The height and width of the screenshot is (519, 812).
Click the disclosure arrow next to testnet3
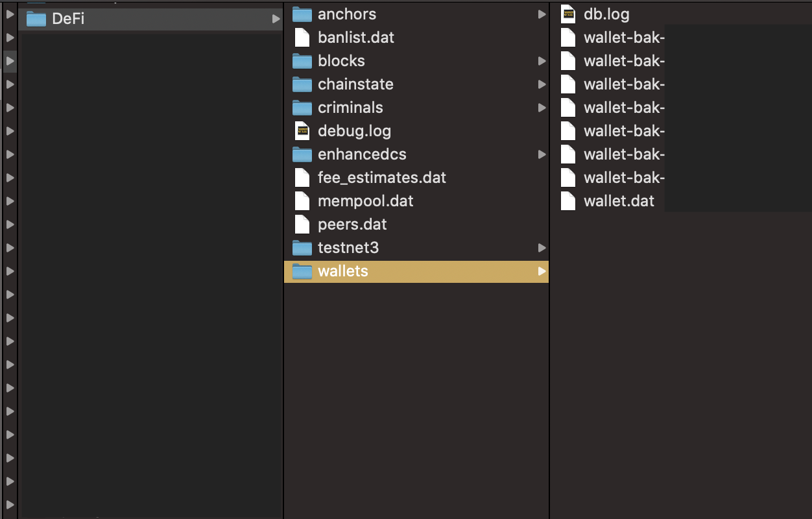click(x=542, y=248)
